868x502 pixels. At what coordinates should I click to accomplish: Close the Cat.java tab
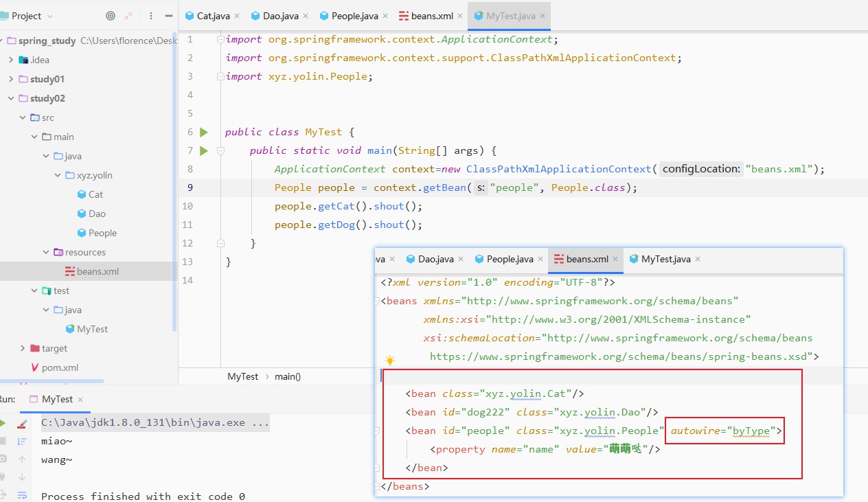pyautogui.click(x=237, y=16)
